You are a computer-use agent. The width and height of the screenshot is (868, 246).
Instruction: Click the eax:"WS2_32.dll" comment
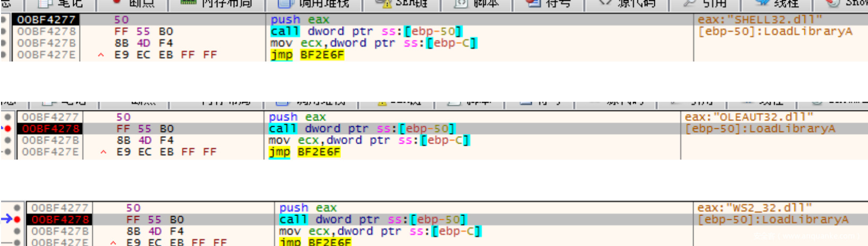pos(755,208)
